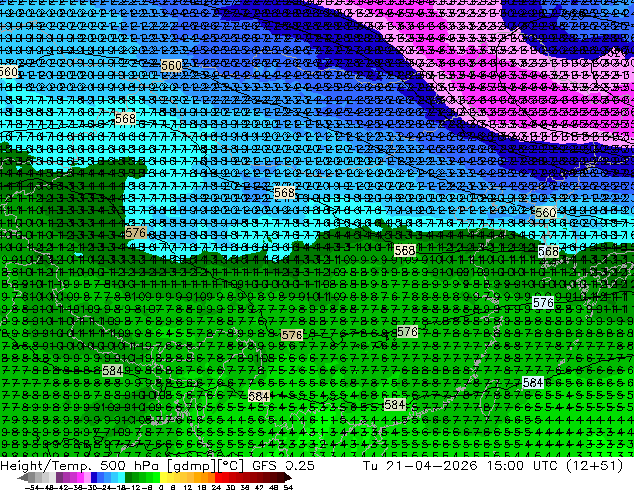The width and height of the screenshot is (634, 490).
Task: Click the dark right arrow of the color scale
Action: 288,477
